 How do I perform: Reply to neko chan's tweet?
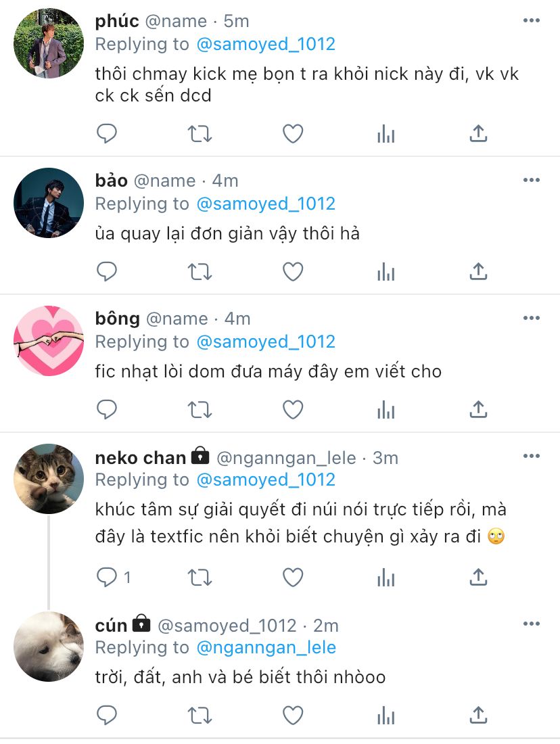(x=107, y=577)
